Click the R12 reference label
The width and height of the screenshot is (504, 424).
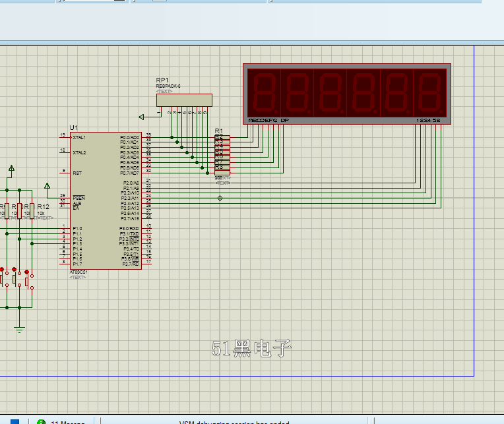[44, 207]
